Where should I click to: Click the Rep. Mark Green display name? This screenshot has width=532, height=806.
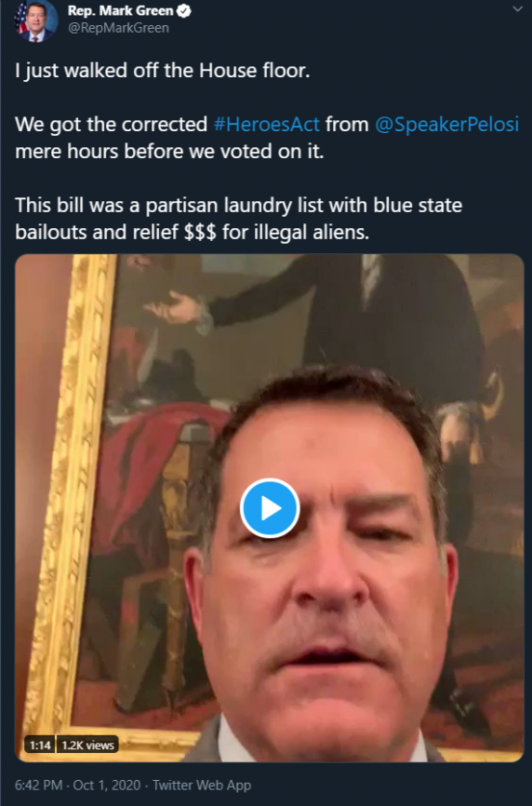[x=121, y=11]
